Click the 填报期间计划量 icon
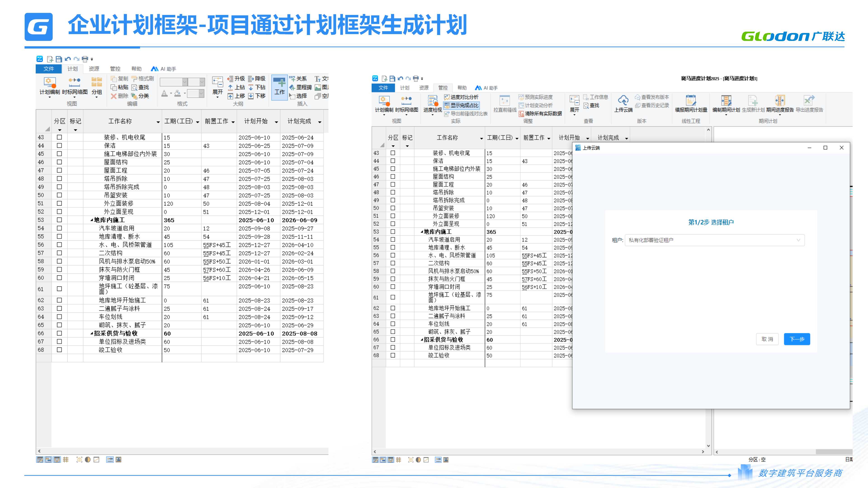The image size is (868, 488). [691, 101]
